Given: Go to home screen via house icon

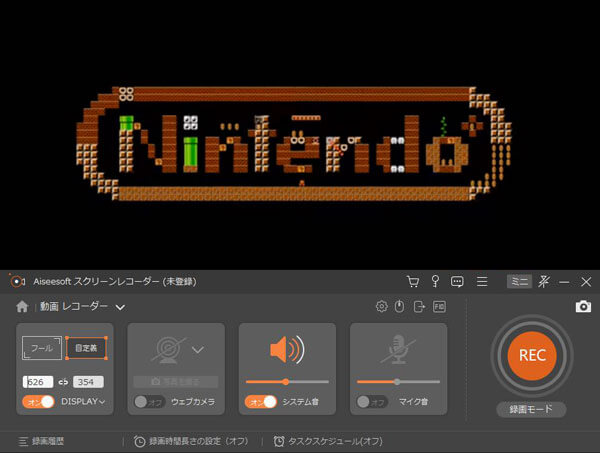Looking at the screenshot, I should pos(22,306).
